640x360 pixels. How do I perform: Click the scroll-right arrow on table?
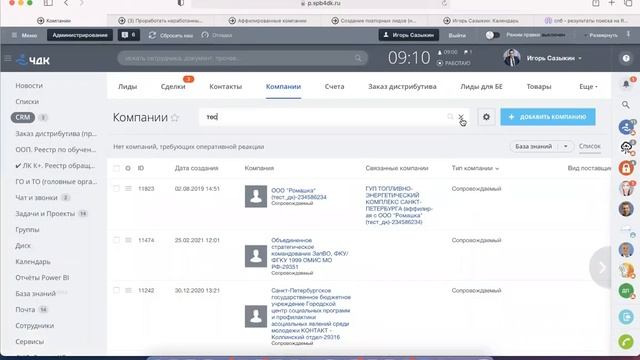pyautogui.click(x=602, y=267)
